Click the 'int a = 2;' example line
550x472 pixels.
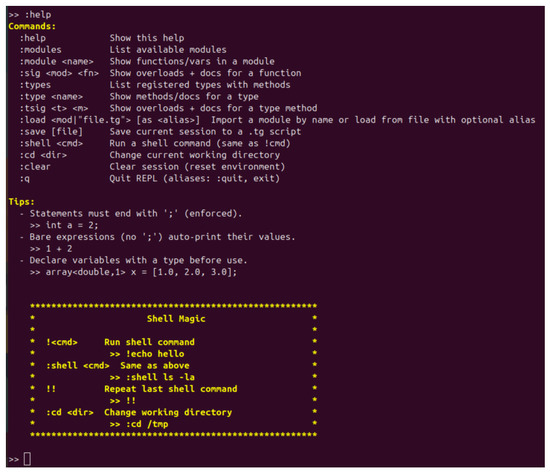(64, 225)
